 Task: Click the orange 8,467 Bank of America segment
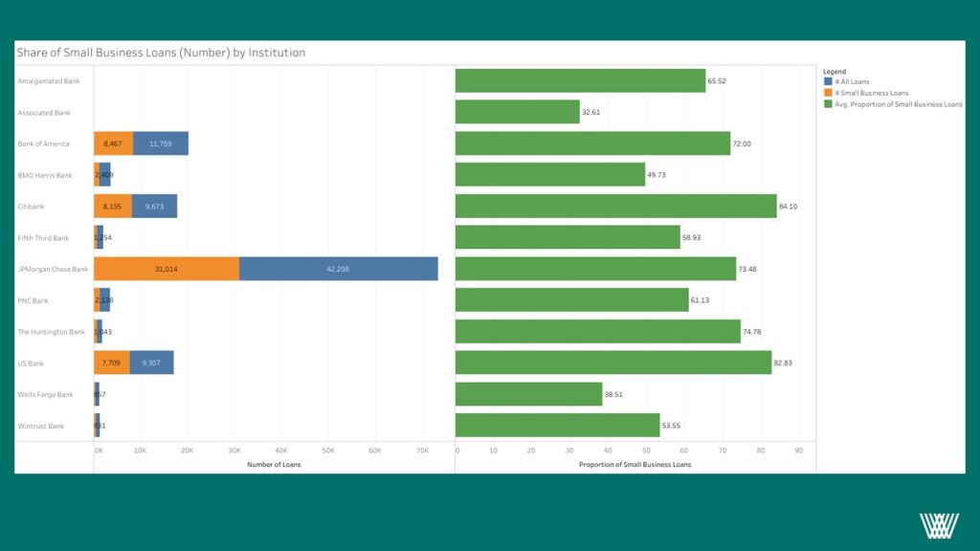click(113, 143)
